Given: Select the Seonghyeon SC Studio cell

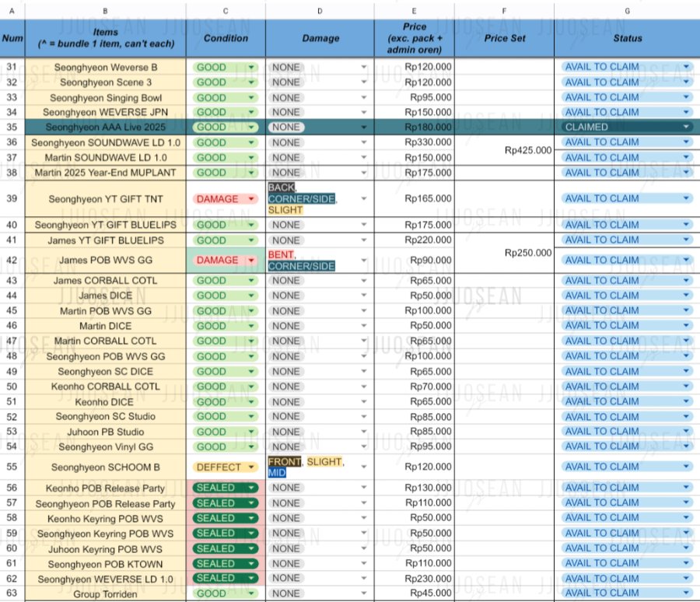Looking at the screenshot, I should pos(105,416).
